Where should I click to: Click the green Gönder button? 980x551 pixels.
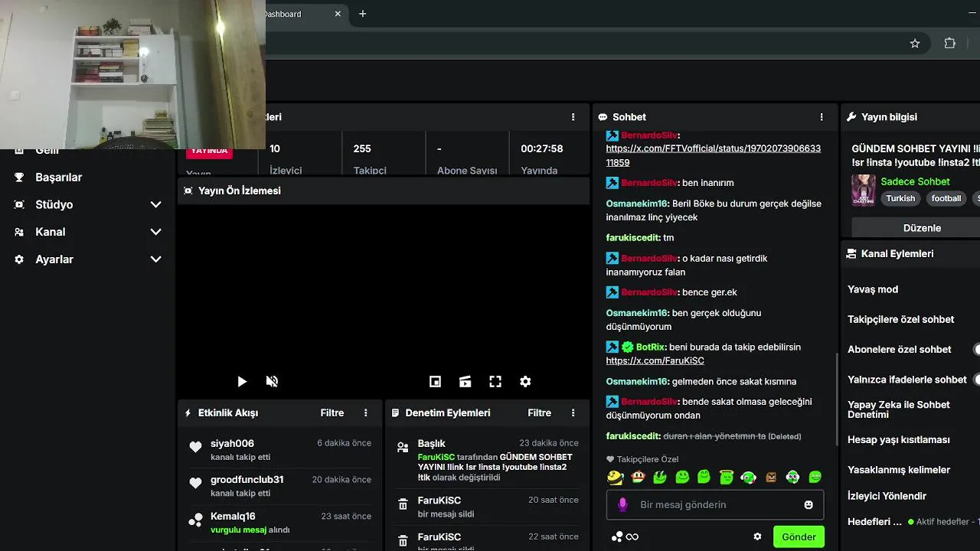(799, 536)
